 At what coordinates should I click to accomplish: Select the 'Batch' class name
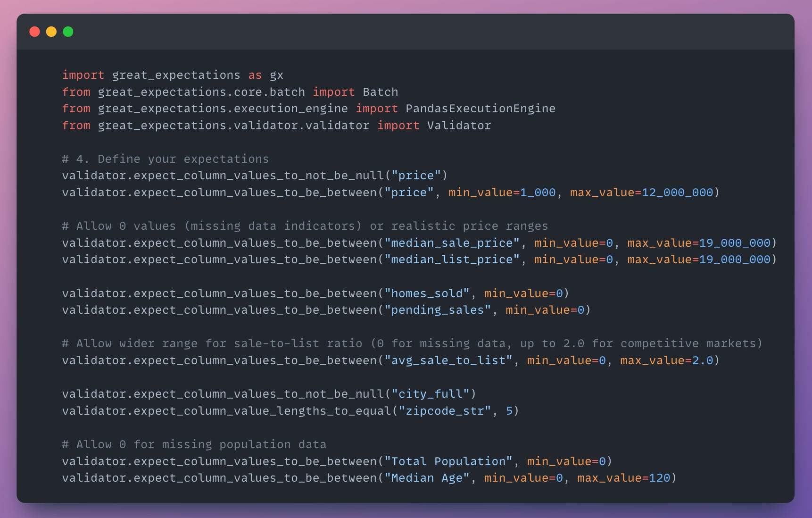point(381,92)
